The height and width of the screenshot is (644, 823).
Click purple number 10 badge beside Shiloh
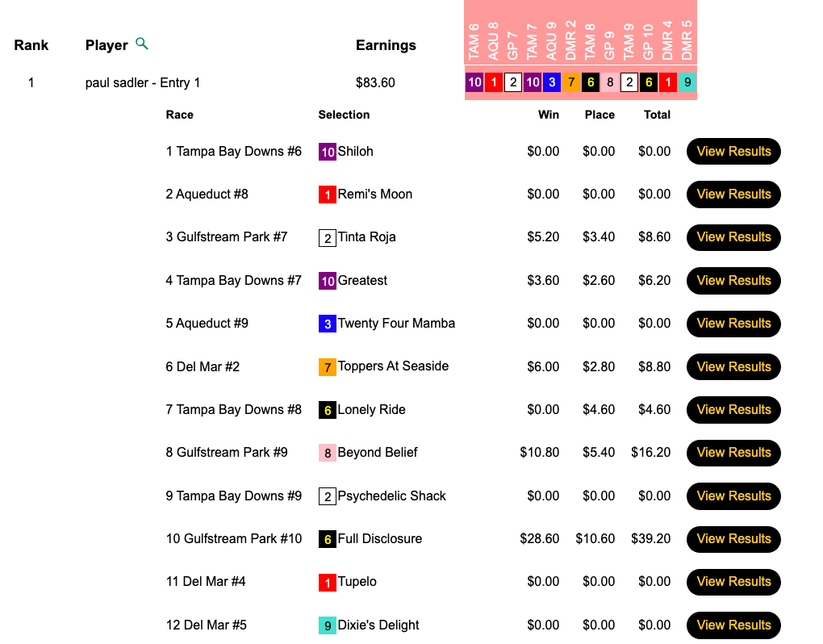coord(328,152)
